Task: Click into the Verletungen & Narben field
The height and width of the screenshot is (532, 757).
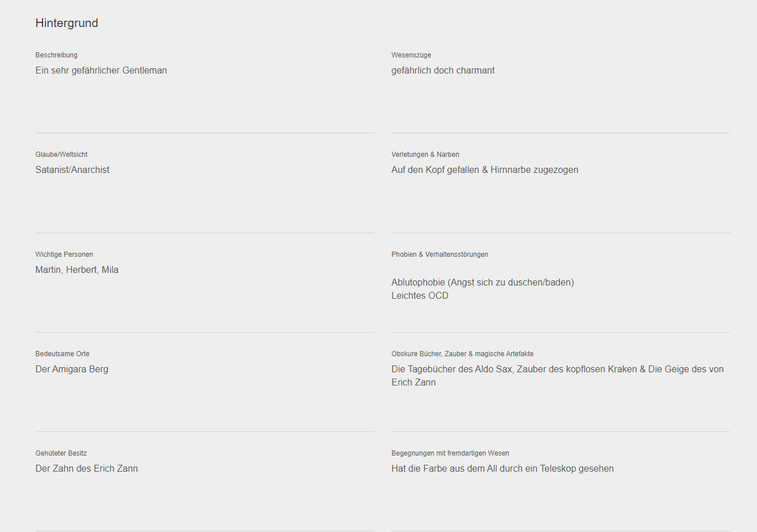Action: [x=561, y=197]
